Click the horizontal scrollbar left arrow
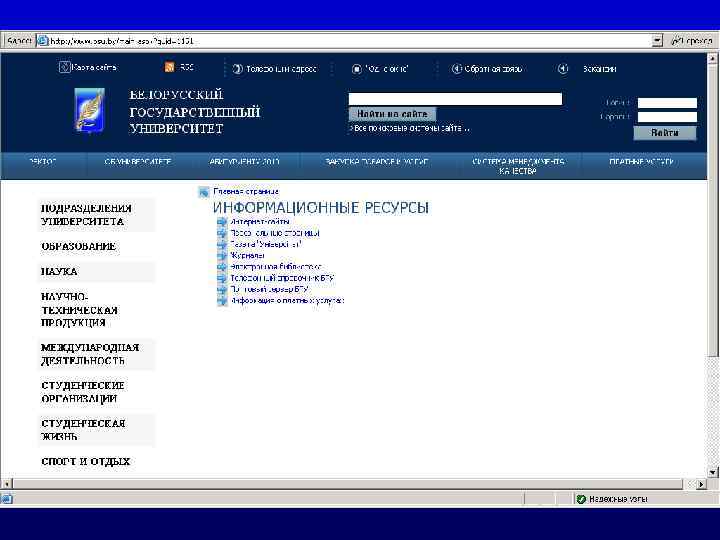The height and width of the screenshot is (540, 720). [x=6, y=484]
